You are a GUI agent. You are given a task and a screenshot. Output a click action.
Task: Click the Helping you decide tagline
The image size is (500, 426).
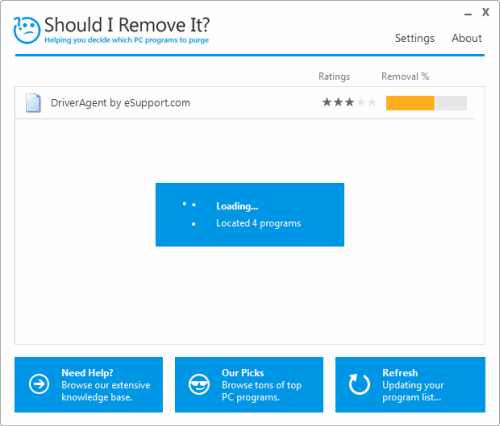[127, 40]
